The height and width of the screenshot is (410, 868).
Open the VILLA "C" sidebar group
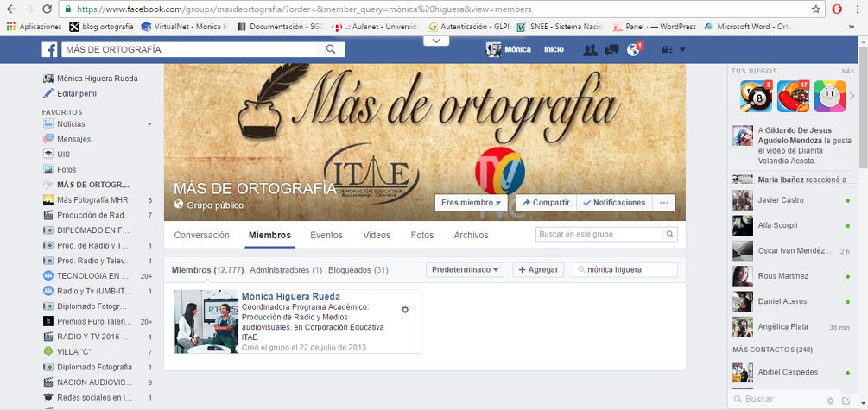coord(74,352)
